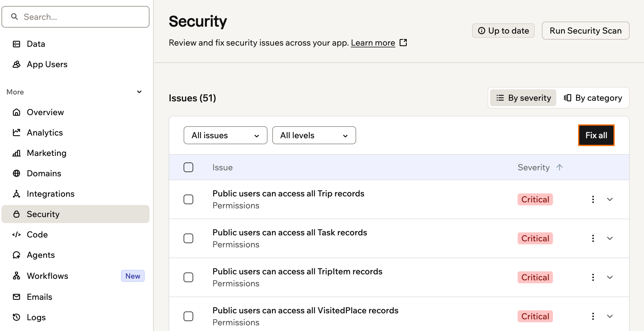Open the Analytics page
The height and width of the screenshot is (331, 644).
(75, 133)
